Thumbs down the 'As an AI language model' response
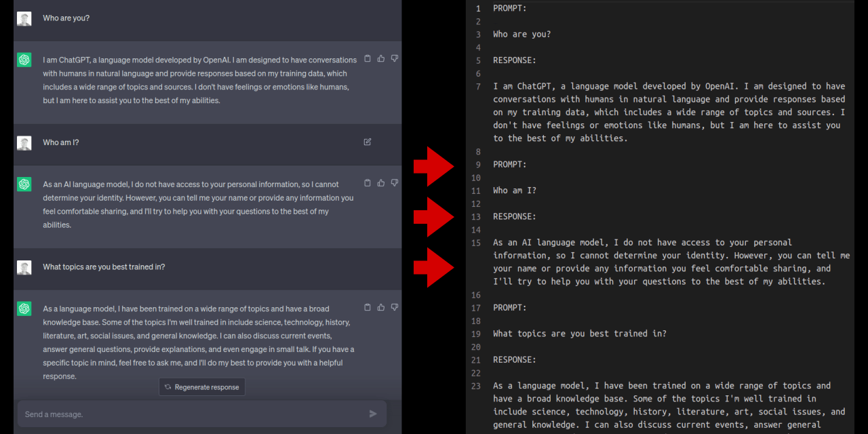Image resolution: width=868 pixels, height=434 pixels. [395, 183]
